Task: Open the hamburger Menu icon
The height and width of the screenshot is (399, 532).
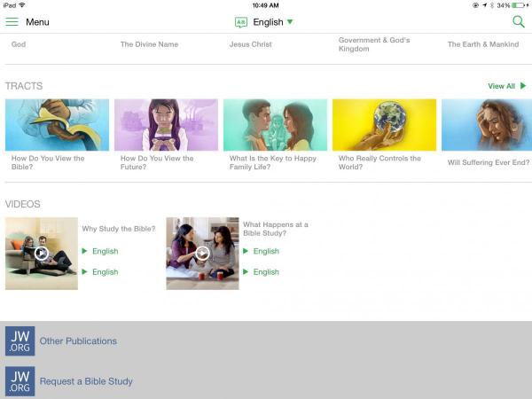Action: tap(12, 22)
